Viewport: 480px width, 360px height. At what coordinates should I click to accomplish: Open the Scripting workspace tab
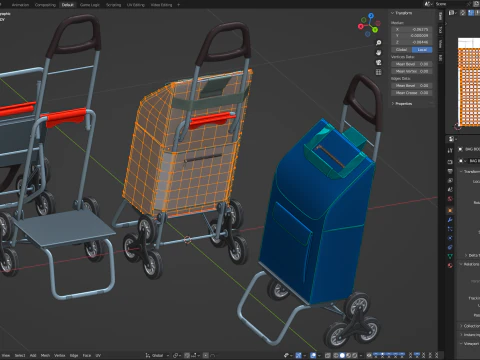coord(113,5)
